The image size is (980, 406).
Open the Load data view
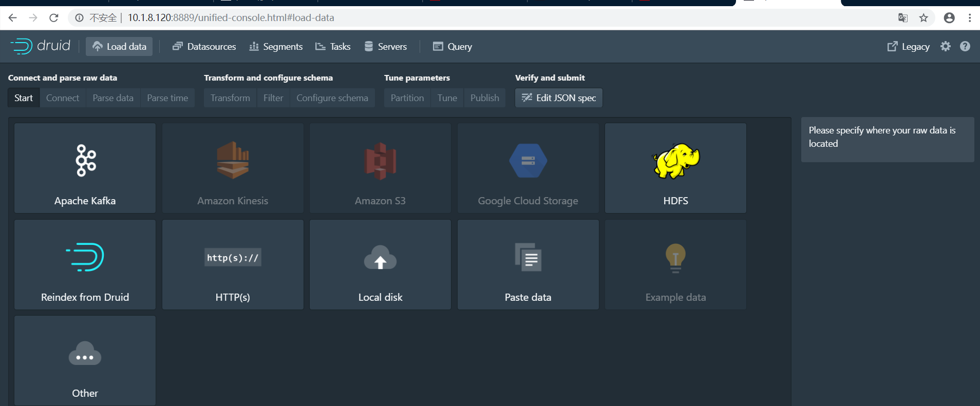point(119,46)
